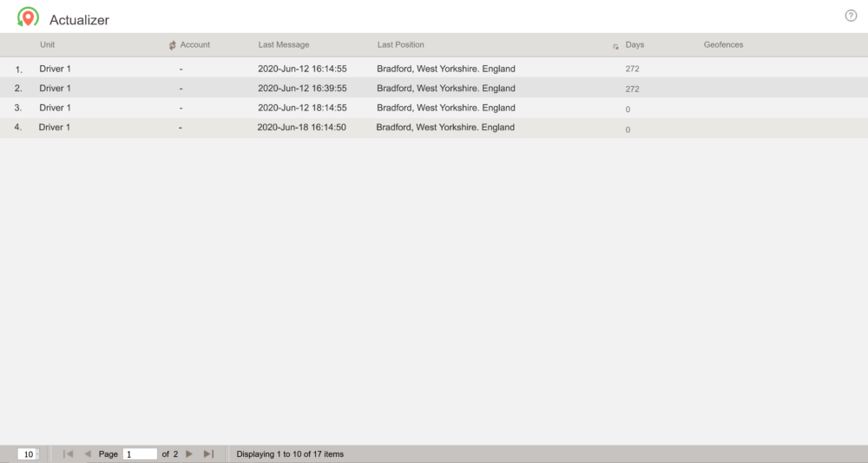This screenshot has height=463, width=868.
Task: Select the row with message time 16:39:55
Action: coord(302,89)
